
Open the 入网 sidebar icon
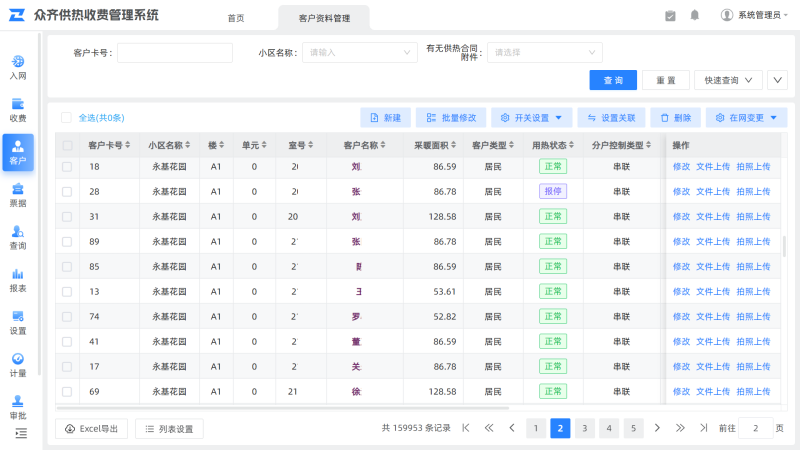[18, 67]
